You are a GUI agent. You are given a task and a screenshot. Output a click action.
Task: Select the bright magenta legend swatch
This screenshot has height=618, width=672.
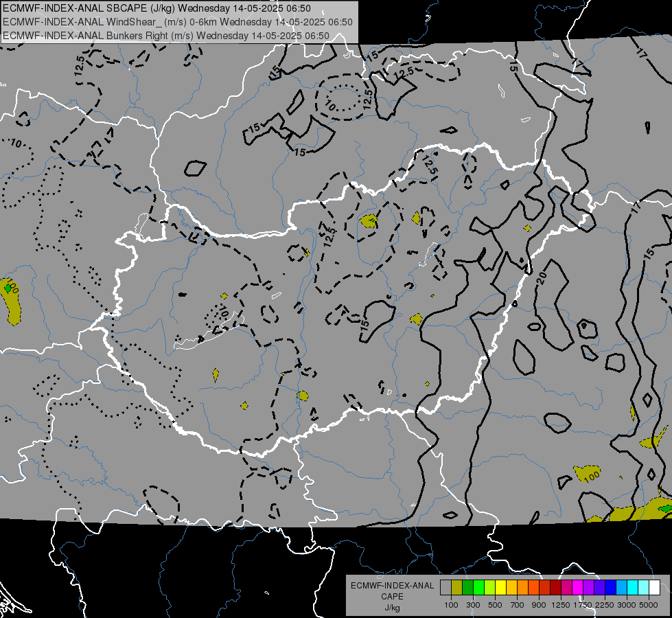pyautogui.click(x=578, y=588)
